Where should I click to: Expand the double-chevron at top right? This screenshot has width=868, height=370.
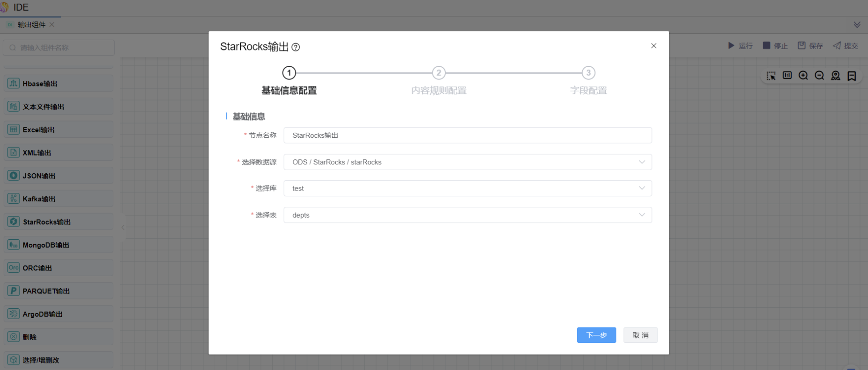click(x=857, y=25)
